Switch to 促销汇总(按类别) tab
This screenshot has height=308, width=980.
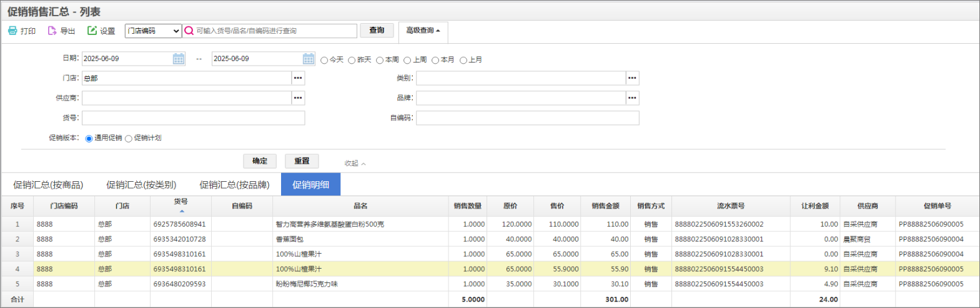(141, 185)
